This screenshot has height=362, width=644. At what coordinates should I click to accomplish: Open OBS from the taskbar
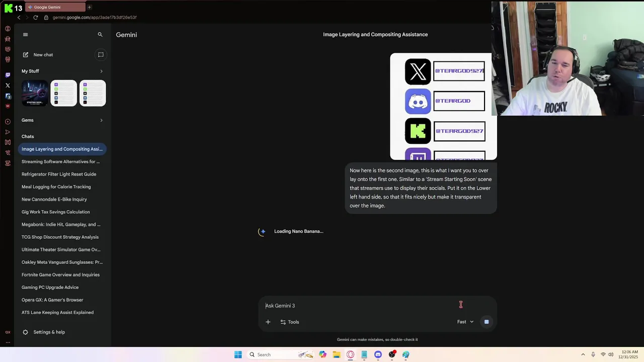pos(392,354)
